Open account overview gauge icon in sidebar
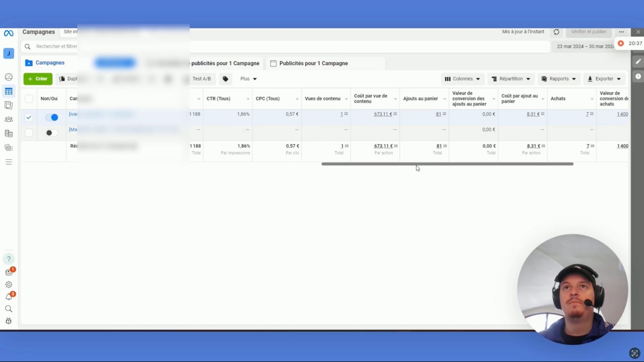 (9, 77)
